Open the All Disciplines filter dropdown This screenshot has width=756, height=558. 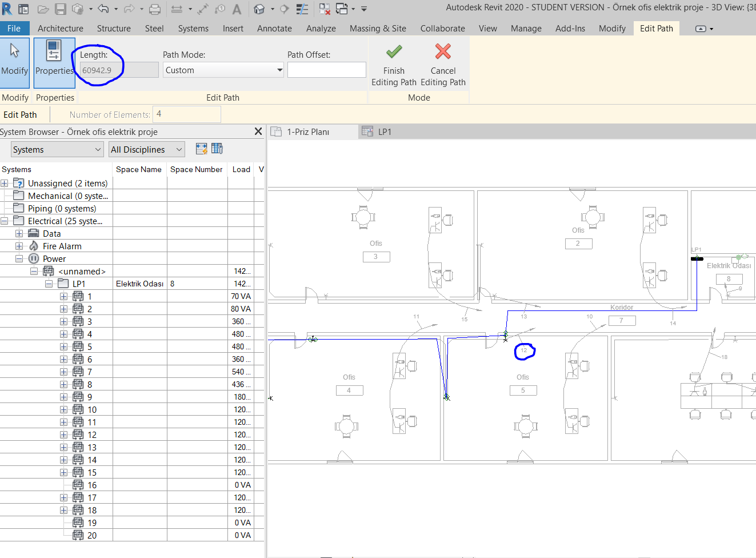click(147, 149)
